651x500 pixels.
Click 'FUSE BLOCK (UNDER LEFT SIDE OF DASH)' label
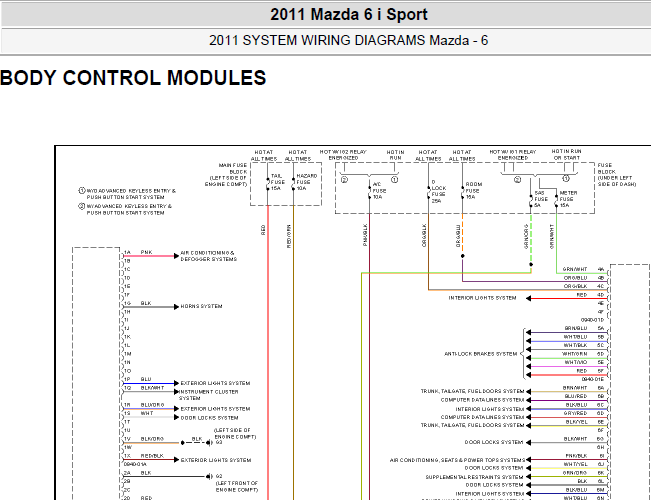pyautogui.click(x=616, y=174)
